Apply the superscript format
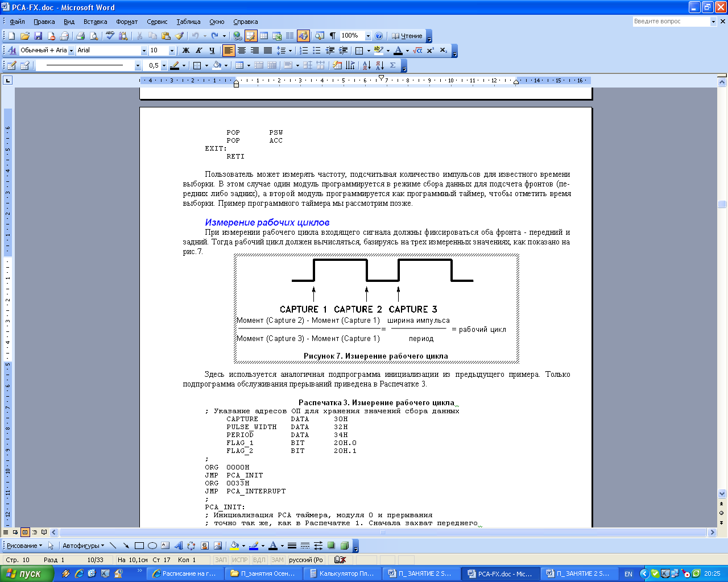Image resolution: width=728 pixels, height=582 pixels. tap(431, 51)
